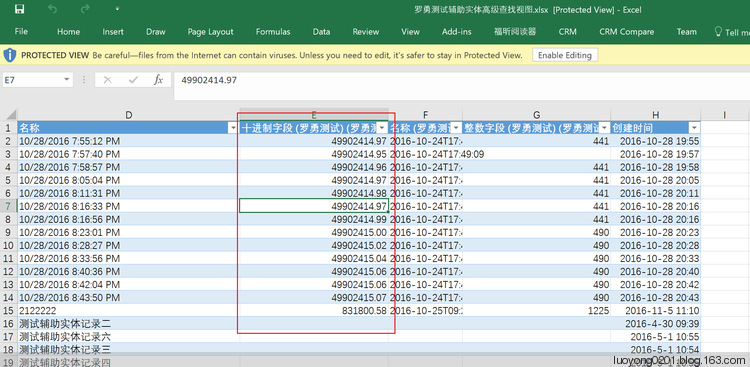Open filter dropdown for 创建时间 column

(694, 128)
